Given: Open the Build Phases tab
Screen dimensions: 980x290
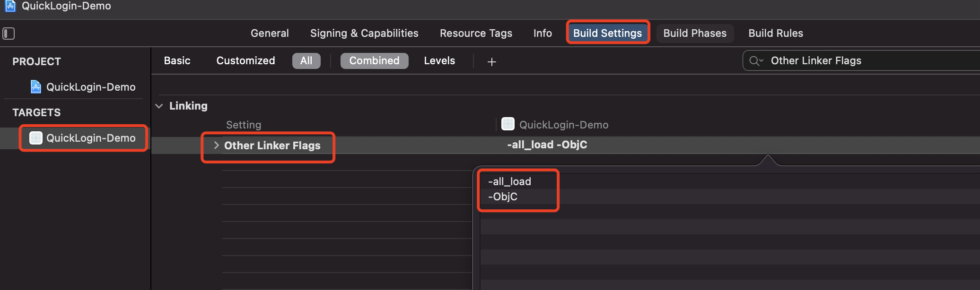Looking at the screenshot, I should coord(695,34).
